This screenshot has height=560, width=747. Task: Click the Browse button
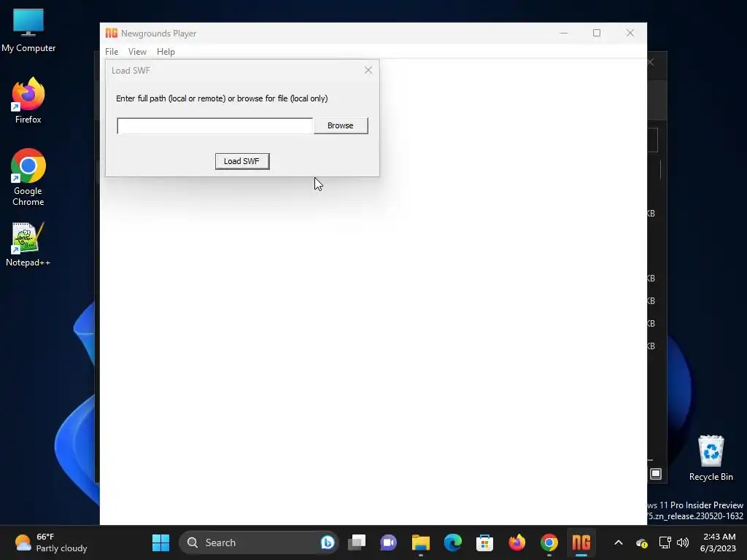341,125
